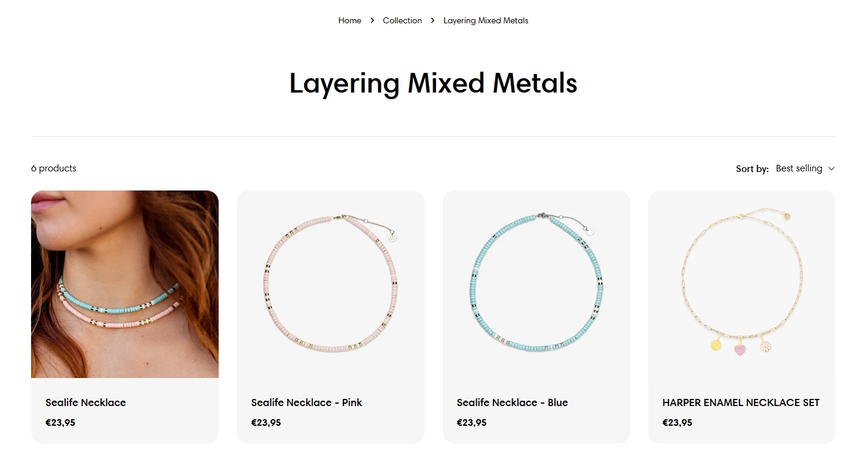The width and height of the screenshot is (868, 461).
Task: Open the pink beaded necklace image
Action: (330, 284)
